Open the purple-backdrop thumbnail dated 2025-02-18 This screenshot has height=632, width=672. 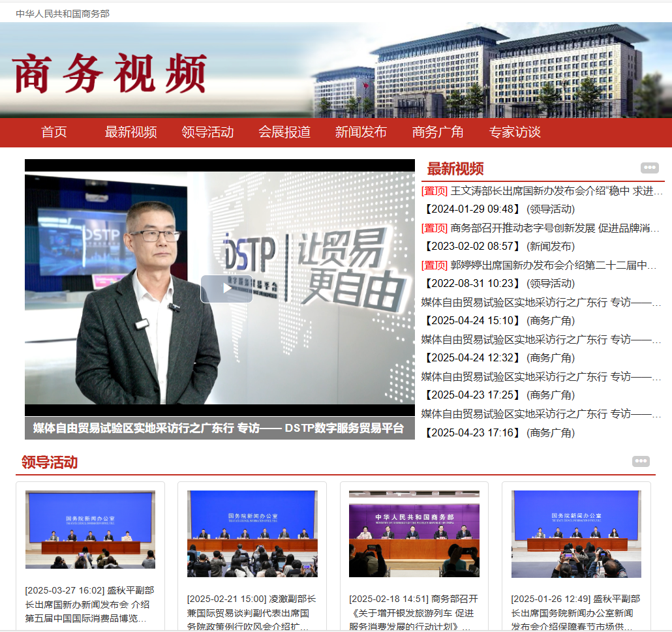tap(414, 534)
